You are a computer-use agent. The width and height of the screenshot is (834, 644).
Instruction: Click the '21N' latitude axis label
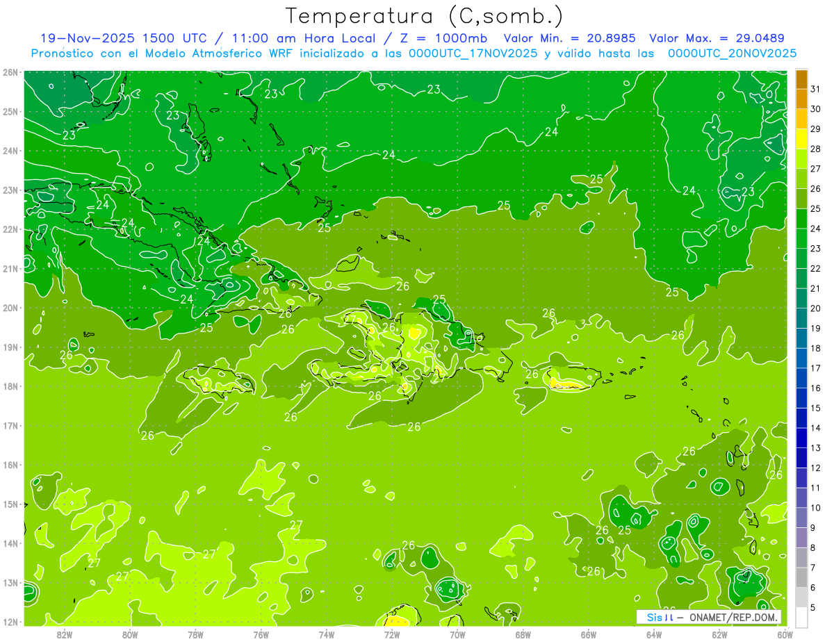[x=10, y=269]
